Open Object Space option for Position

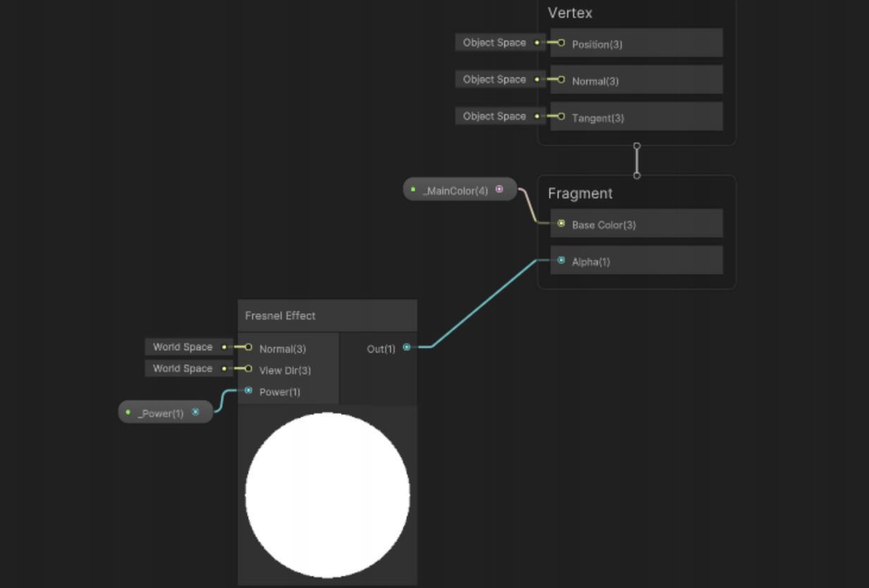[500, 43]
